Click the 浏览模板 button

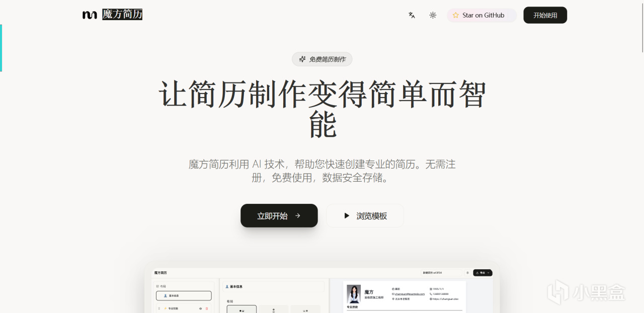tap(365, 215)
